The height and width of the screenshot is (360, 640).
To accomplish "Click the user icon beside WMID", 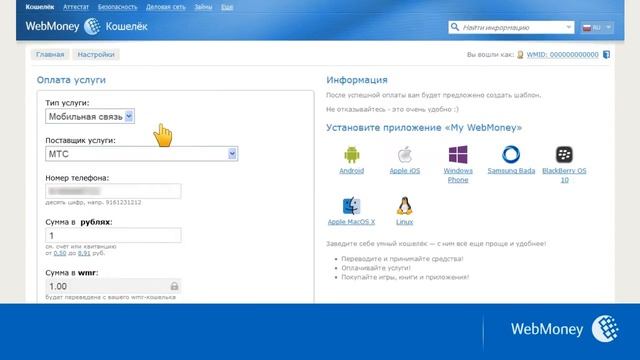I will point(520,55).
